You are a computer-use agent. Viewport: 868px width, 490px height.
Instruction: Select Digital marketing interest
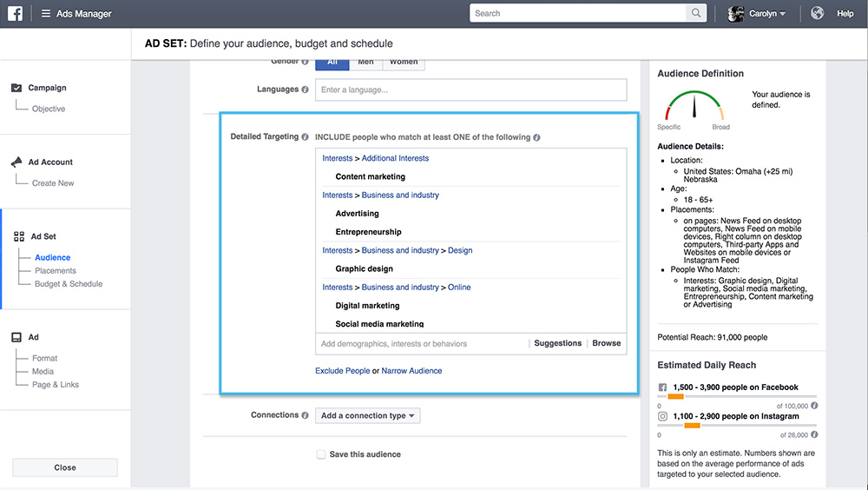click(x=367, y=306)
